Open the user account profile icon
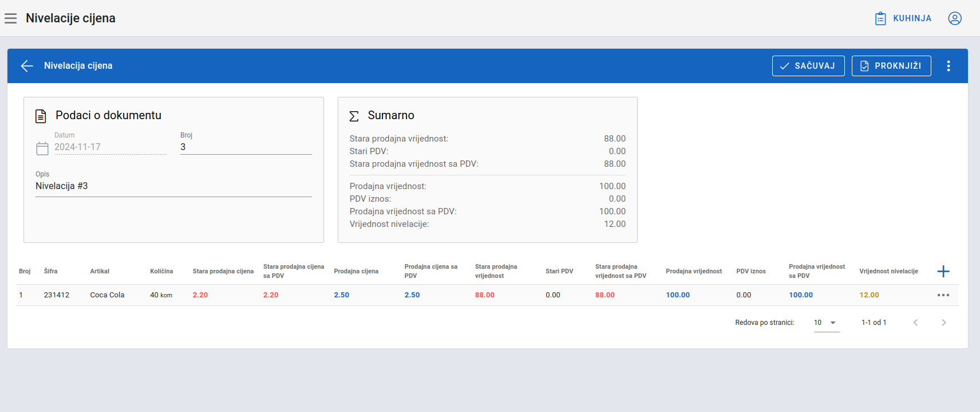 coord(955,18)
